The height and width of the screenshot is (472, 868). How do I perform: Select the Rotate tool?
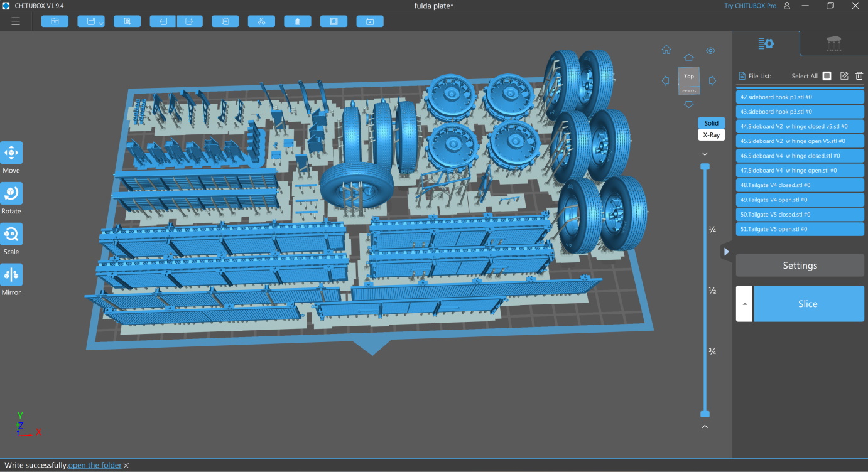[x=11, y=193]
